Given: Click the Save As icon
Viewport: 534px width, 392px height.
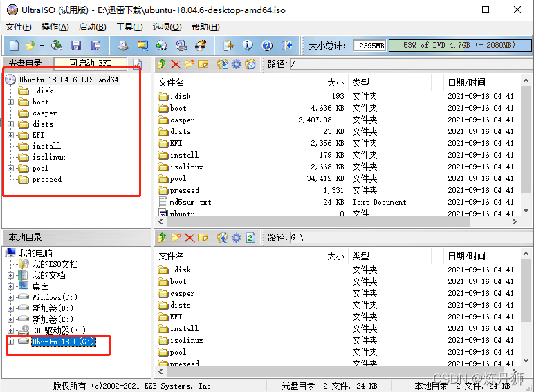Looking at the screenshot, I should [95, 46].
